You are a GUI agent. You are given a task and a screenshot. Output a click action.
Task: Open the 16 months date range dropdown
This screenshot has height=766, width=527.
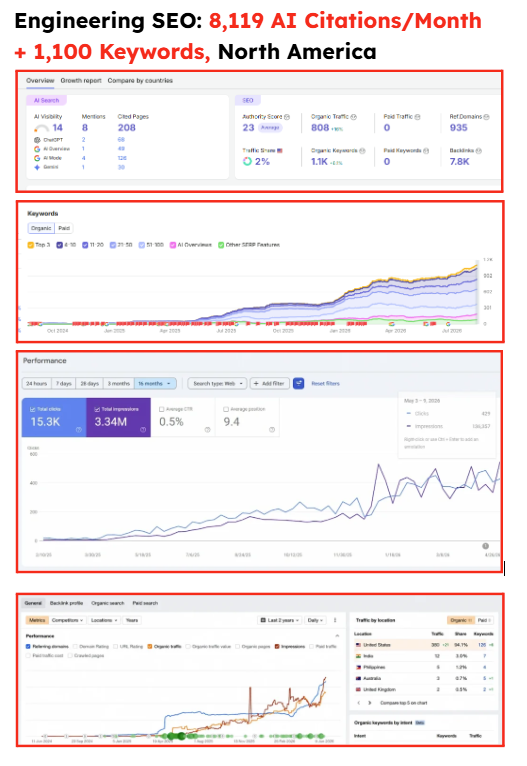click(x=155, y=383)
